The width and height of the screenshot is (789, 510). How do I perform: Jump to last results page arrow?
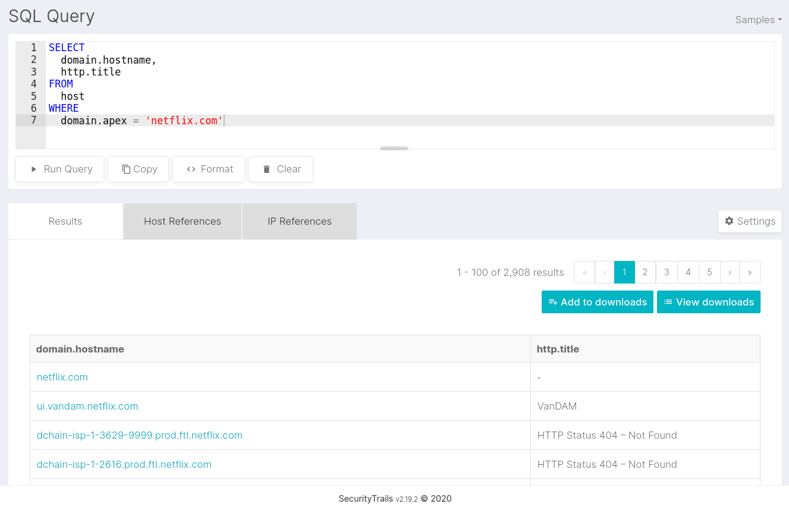(x=750, y=272)
